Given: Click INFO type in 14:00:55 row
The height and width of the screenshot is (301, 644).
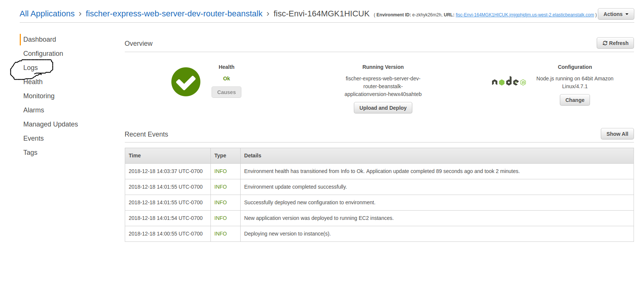Looking at the screenshot, I should [x=221, y=234].
